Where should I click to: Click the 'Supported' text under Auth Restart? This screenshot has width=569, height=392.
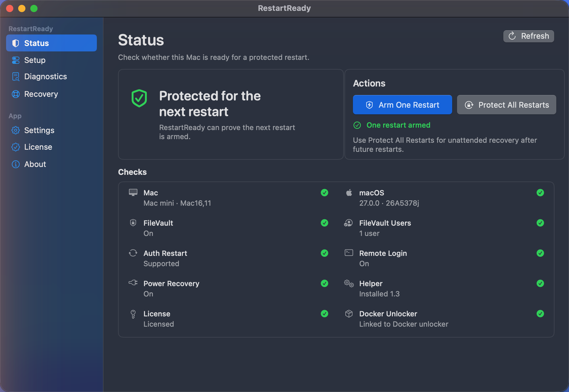[161, 264]
